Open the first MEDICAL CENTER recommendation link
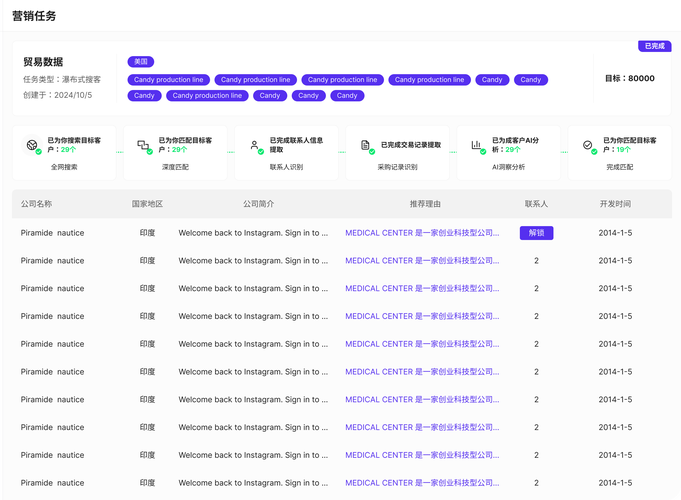 [x=422, y=233]
